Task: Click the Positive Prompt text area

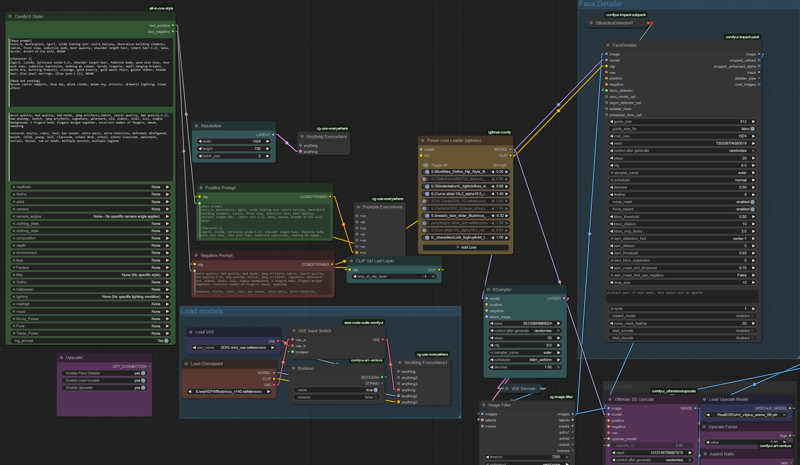Action: pyautogui.click(x=264, y=220)
